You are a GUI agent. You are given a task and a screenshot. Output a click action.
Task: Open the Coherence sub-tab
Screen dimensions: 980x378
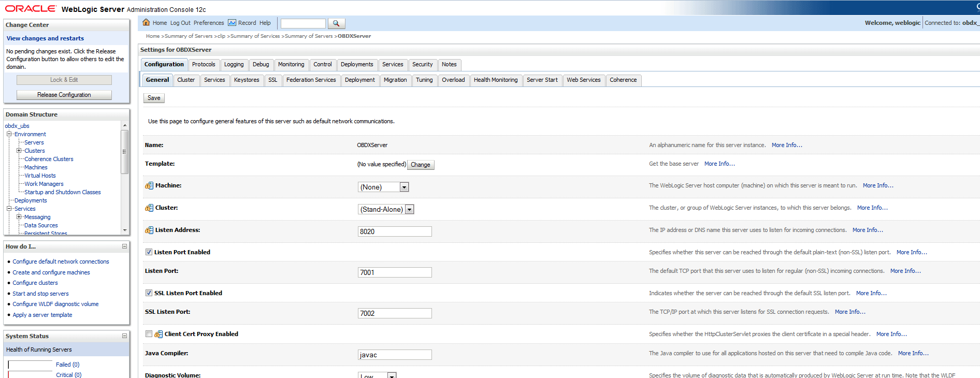(623, 80)
